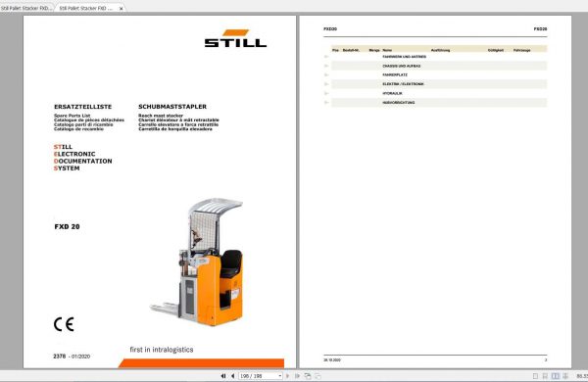Open FAHRERPLATZ section entry
This screenshot has width=588, height=382.
(x=395, y=75)
